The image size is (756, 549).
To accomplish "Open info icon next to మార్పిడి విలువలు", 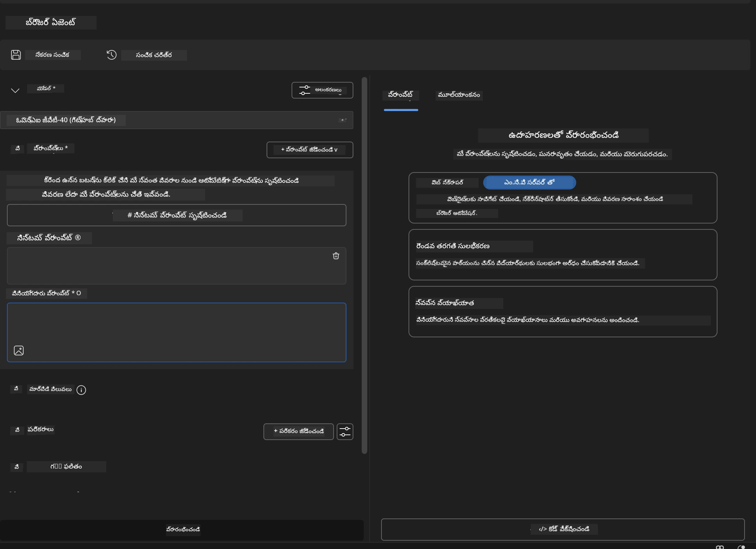I will (81, 390).
